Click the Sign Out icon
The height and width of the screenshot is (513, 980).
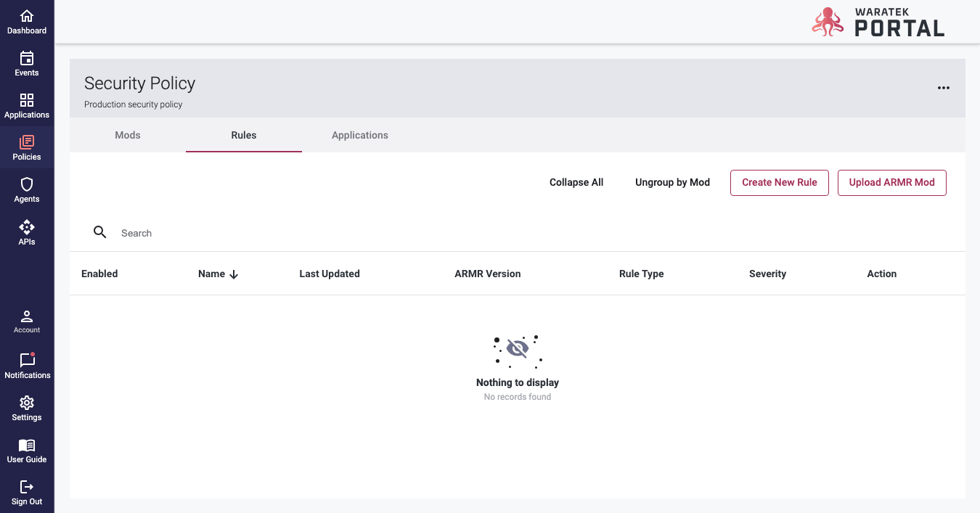[27, 488]
